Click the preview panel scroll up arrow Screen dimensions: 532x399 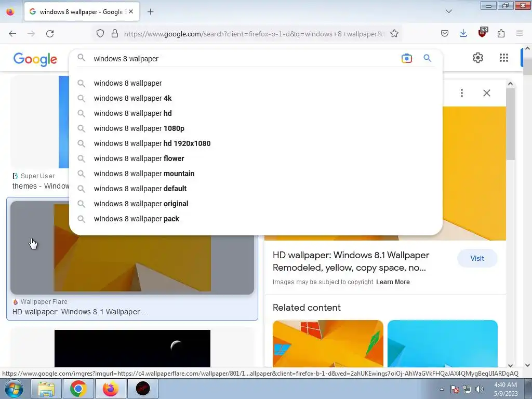[510, 84]
